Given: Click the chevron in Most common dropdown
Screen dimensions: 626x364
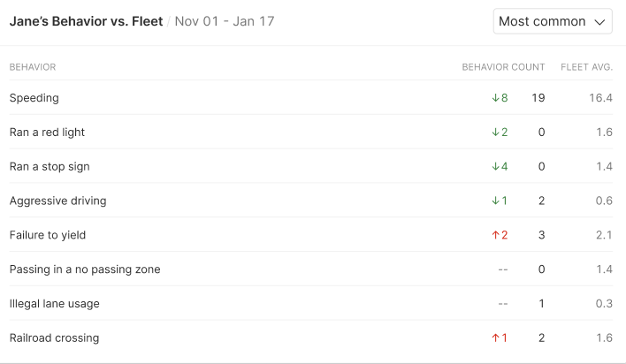Looking at the screenshot, I should (x=600, y=21).
